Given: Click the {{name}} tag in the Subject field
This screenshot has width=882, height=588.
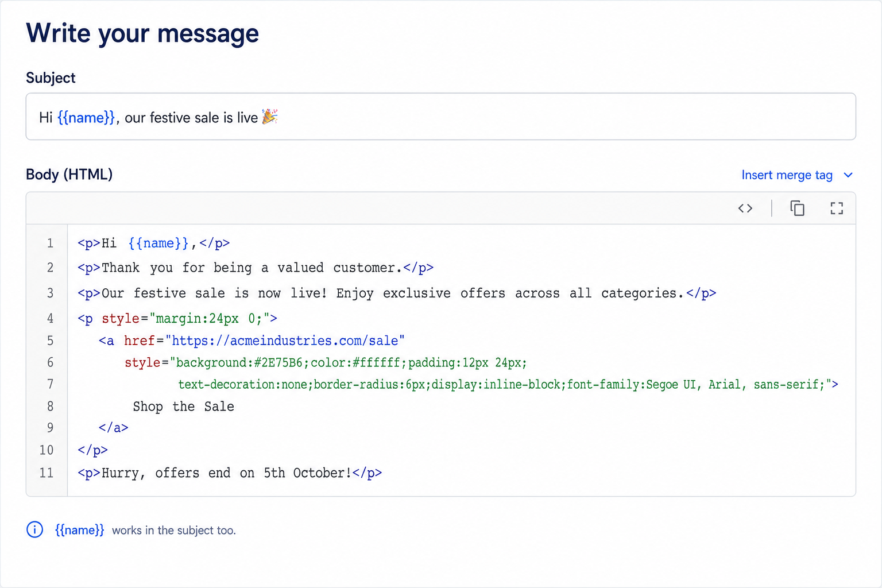Looking at the screenshot, I should click(86, 118).
